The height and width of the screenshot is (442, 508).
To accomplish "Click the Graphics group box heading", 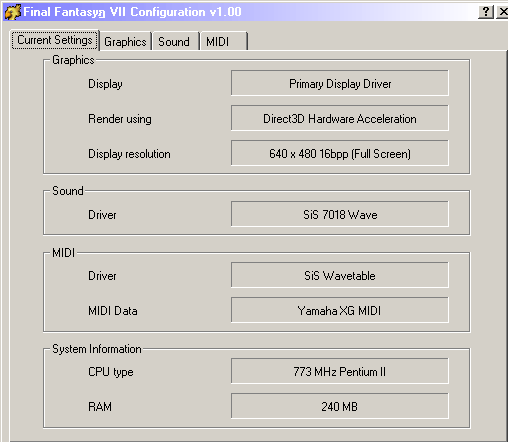I will click(73, 60).
